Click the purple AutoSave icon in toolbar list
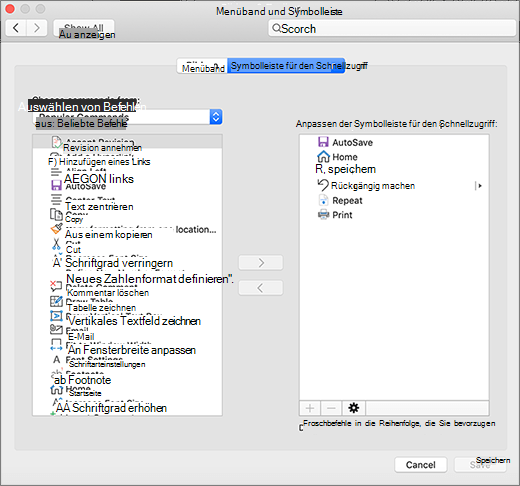 [323, 142]
